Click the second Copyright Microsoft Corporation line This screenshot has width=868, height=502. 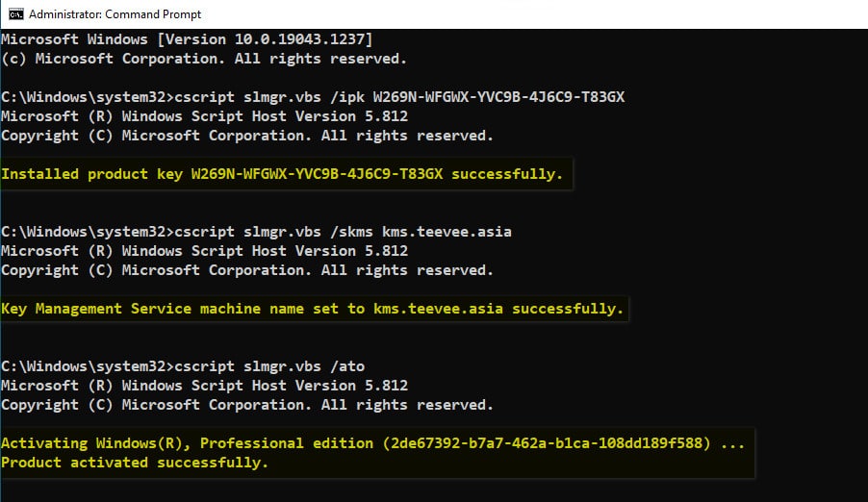[247, 270]
